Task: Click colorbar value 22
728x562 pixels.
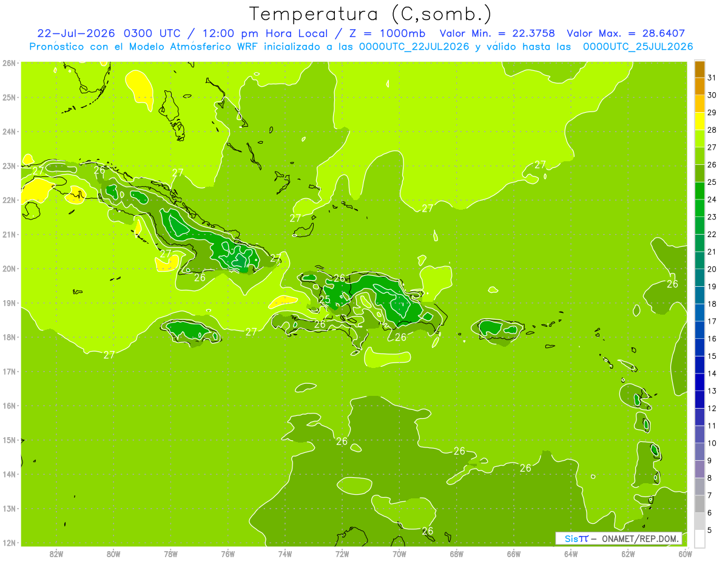Action: 712,234
